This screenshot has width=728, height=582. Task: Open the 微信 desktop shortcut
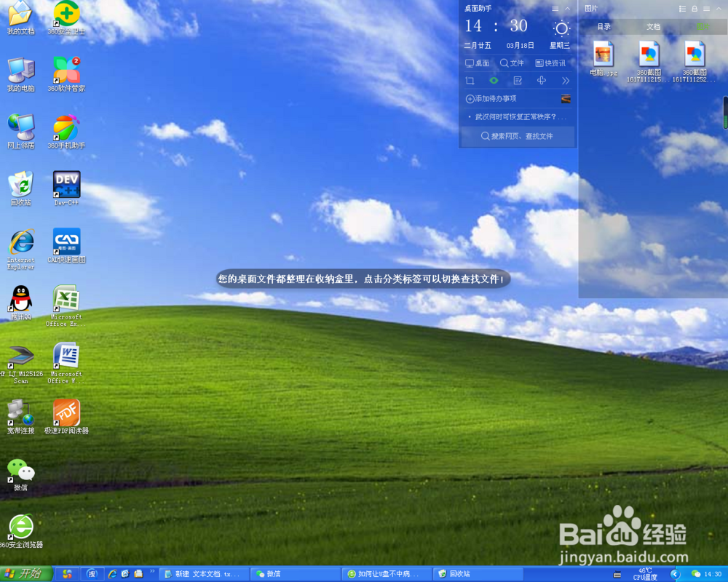(20, 474)
